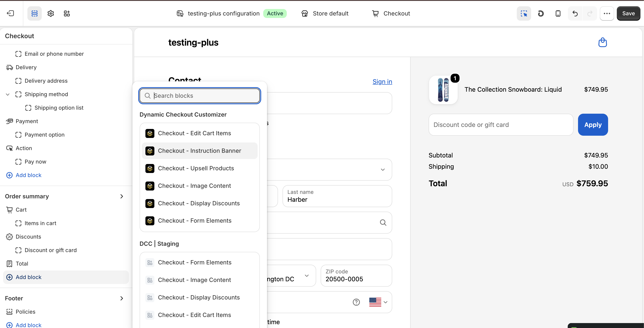Open the three-dot more actions menu

tap(607, 13)
